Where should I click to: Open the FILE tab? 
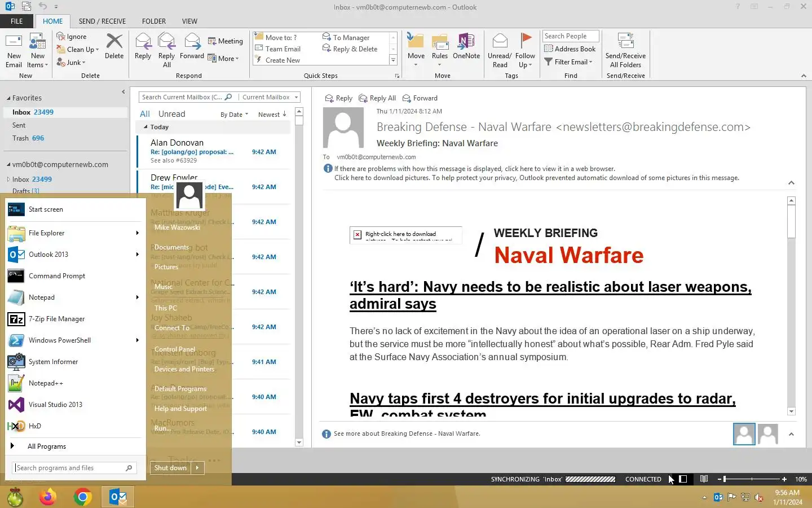(x=17, y=21)
